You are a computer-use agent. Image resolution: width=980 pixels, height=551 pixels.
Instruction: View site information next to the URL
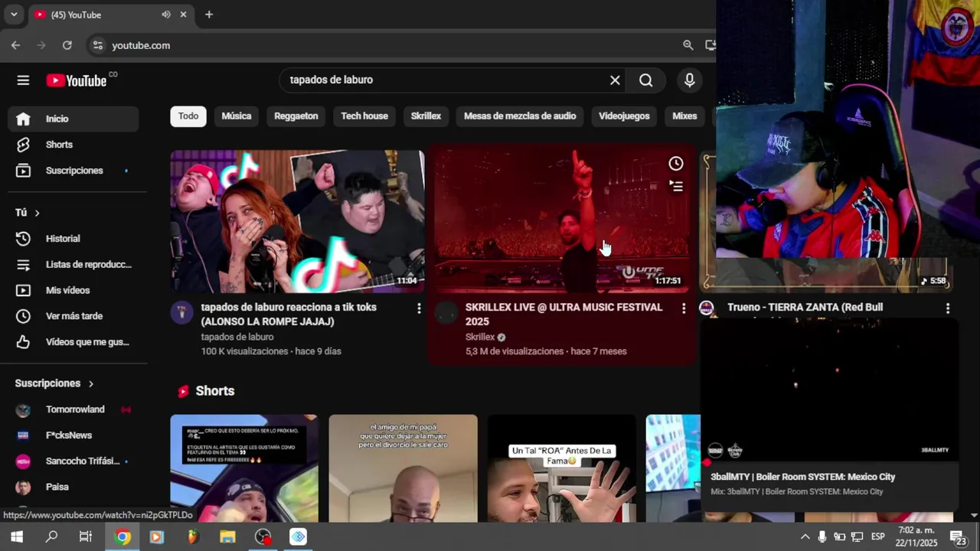[x=97, y=45]
